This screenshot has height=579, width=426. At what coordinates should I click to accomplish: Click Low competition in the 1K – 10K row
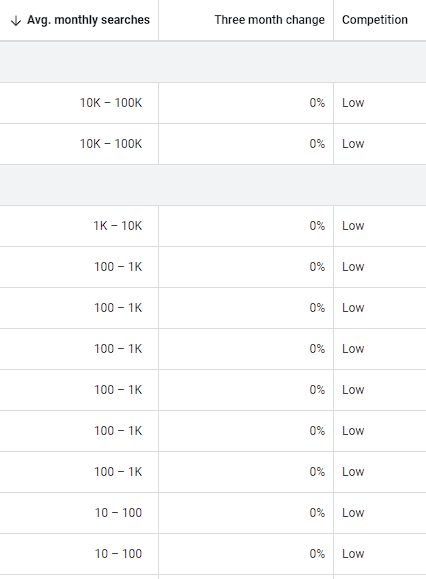pos(353,226)
